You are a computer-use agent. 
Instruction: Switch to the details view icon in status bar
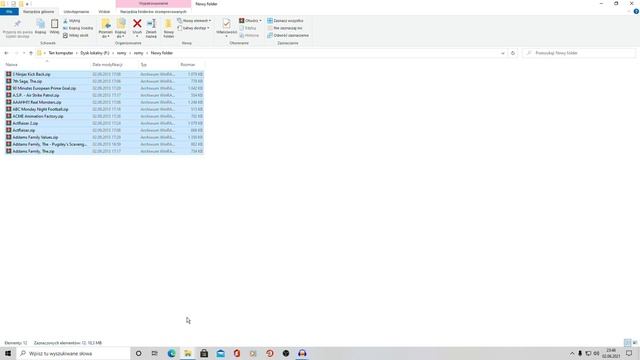(x=627, y=343)
